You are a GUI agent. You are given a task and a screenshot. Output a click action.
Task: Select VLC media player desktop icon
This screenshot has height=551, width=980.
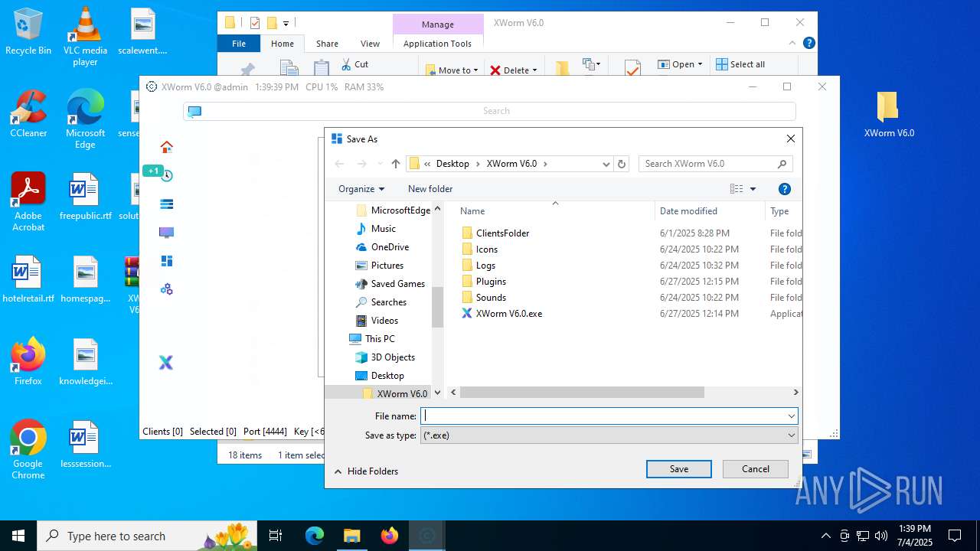point(85,37)
